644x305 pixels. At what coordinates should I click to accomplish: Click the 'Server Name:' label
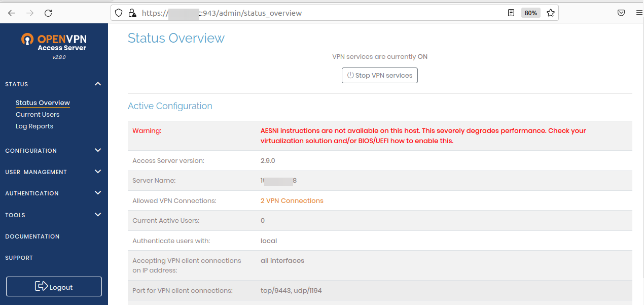click(x=154, y=180)
